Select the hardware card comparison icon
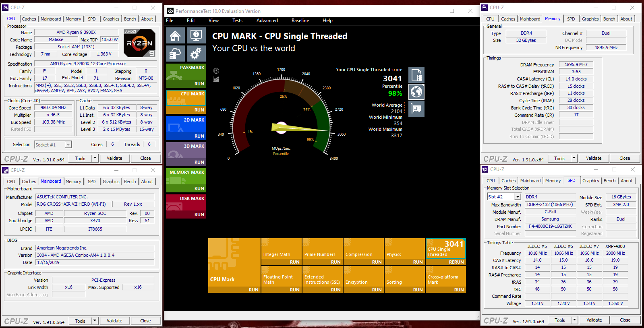The width and height of the screenshot is (644, 328). tap(416, 109)
